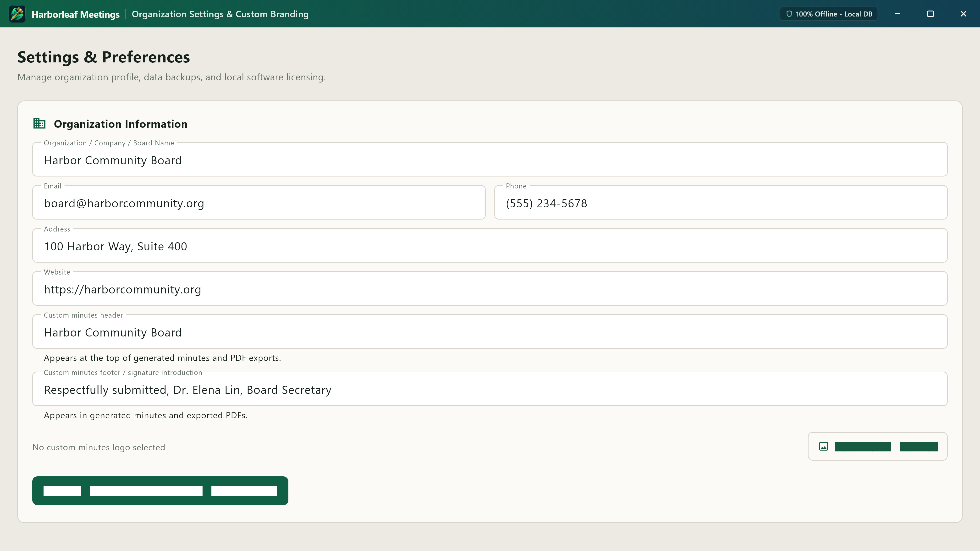The height and width of the screenshot is (551, 980).
Task: Minimize the Harborleaf Meetings window
Action: 897,14
